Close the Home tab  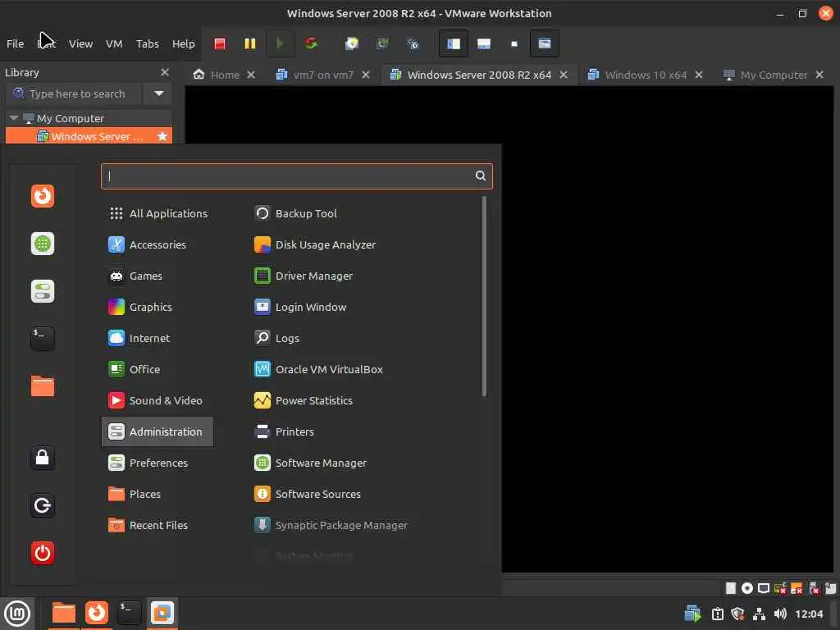pyautogui.click(x=251, y=75)
